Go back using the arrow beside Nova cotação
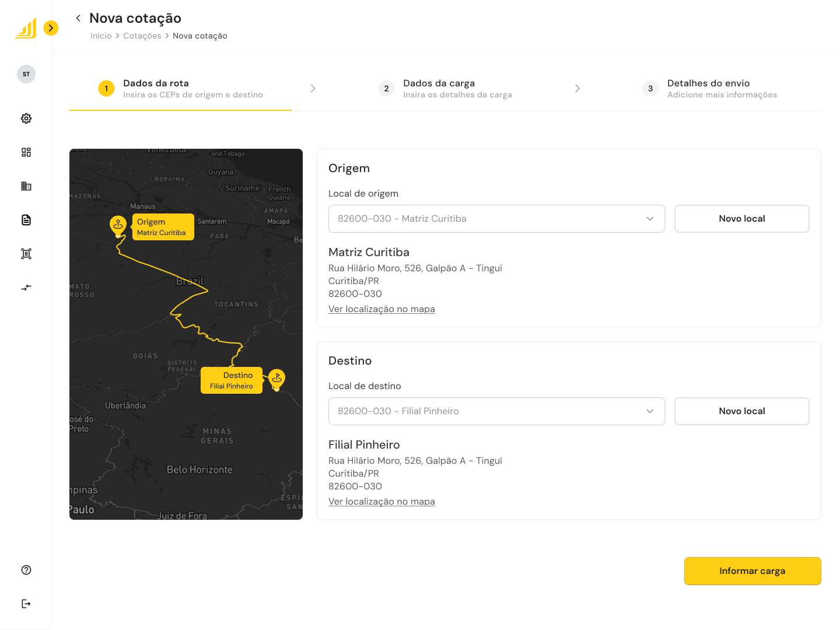 pos(78,18)
